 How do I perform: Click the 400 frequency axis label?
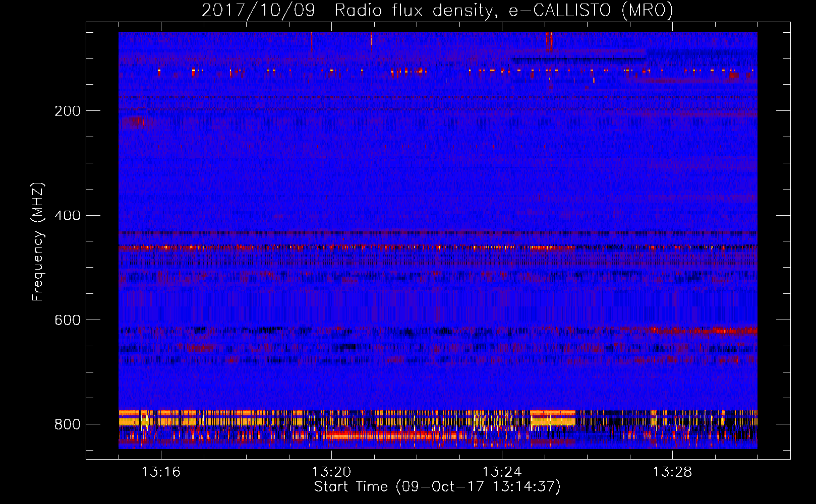68,216
